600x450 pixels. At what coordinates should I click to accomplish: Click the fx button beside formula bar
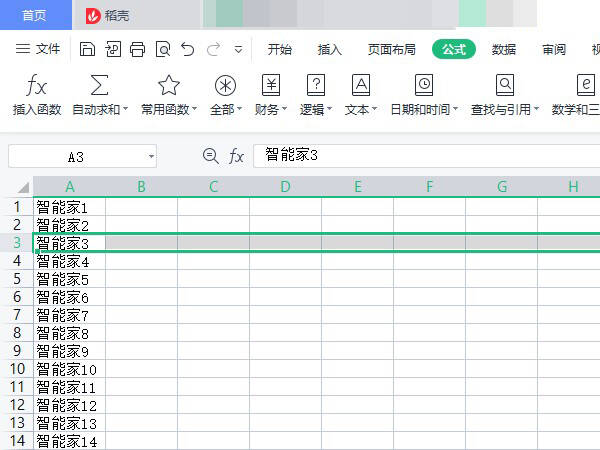click(x=236, y=156)
